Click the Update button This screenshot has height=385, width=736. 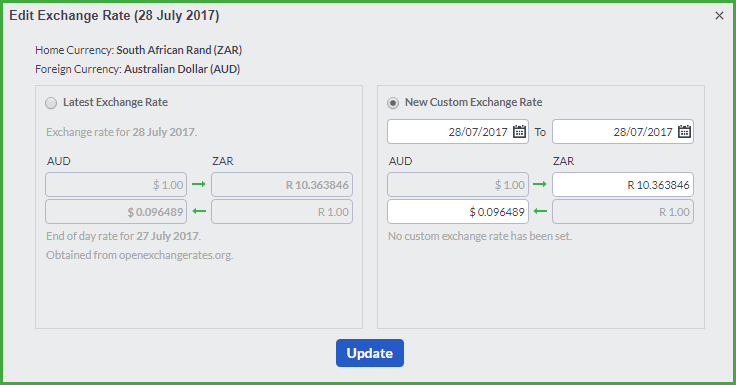coord(370,353)
